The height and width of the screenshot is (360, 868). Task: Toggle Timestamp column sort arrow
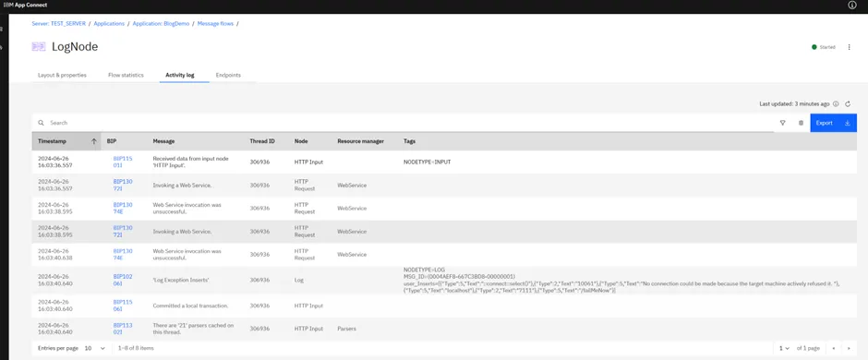click(x=94, y=141)
